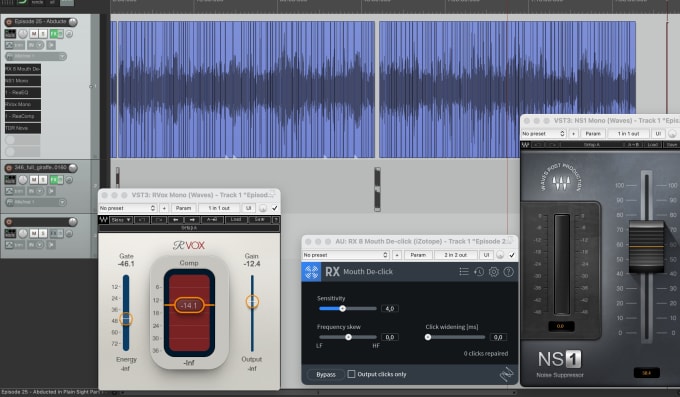Open RVox help question mark button

pos(275,220)
